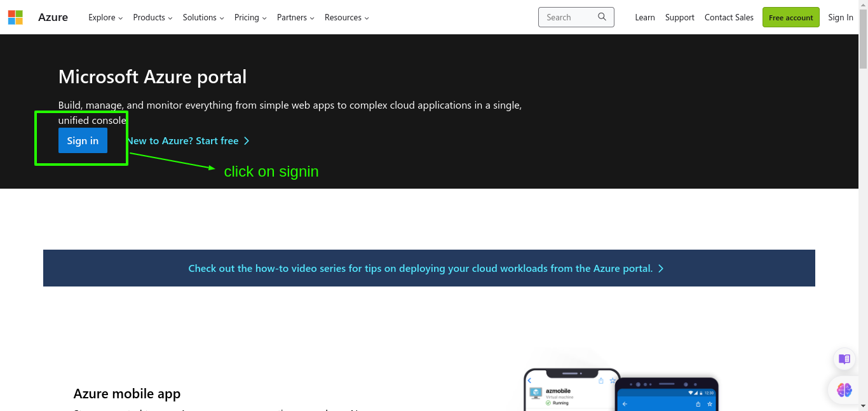The width and height of the screenshot is (868, 411).
Task: Click the highlighted Sign in button
Action: tap(83, 140)
